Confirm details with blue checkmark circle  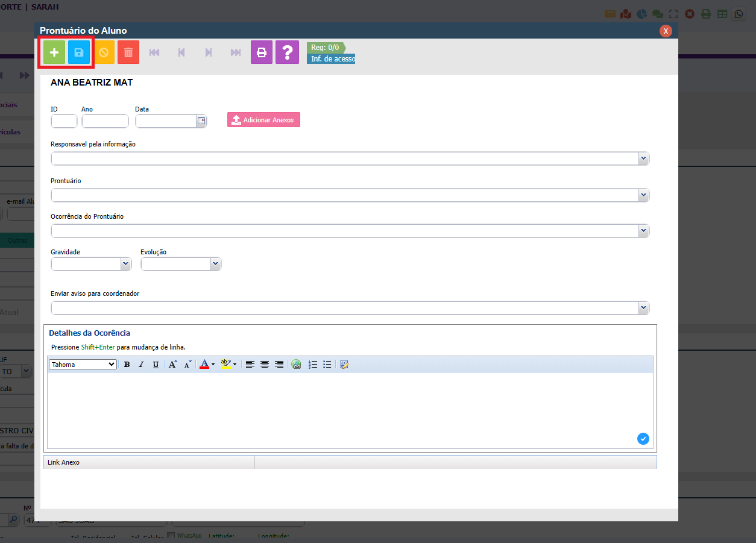pyautogui.click(x=643, y=439)
